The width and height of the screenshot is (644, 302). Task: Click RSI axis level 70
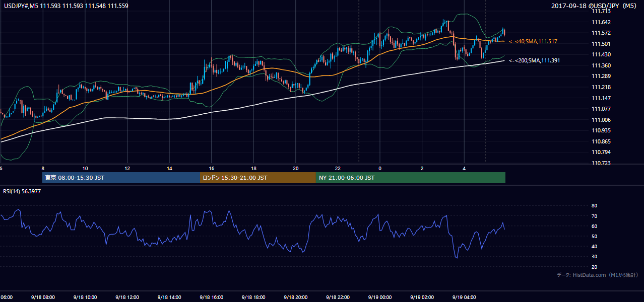[x=594, y=216]
